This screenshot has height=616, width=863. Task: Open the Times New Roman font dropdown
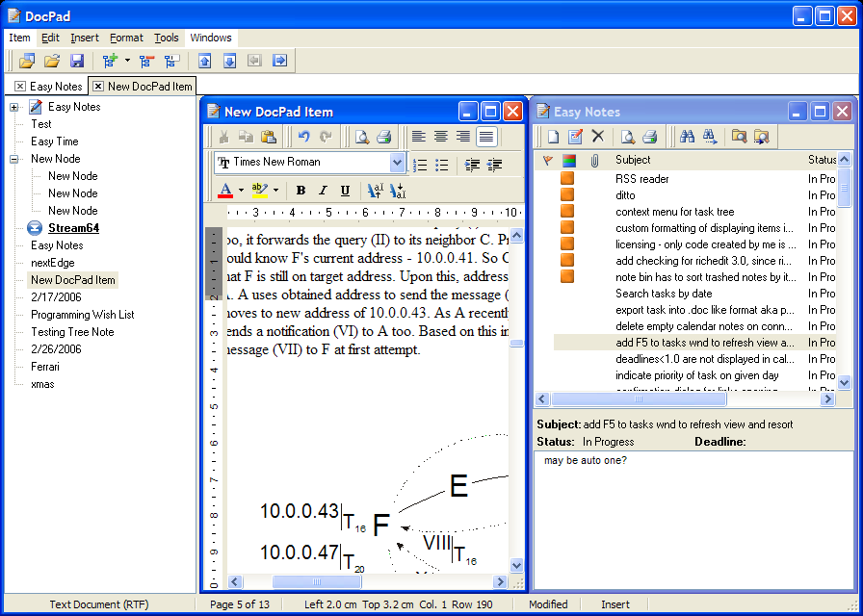(x=397, y=163)
